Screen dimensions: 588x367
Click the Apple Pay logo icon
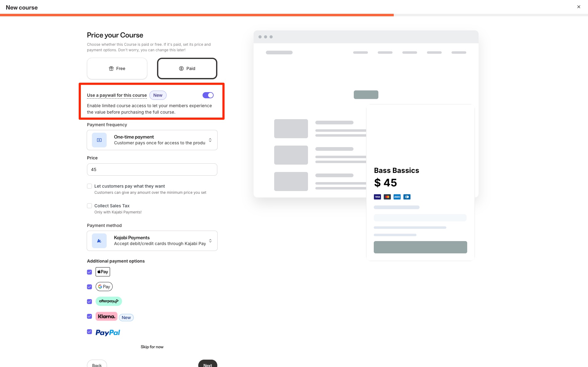pyautogui.click(x=103, y=272)
